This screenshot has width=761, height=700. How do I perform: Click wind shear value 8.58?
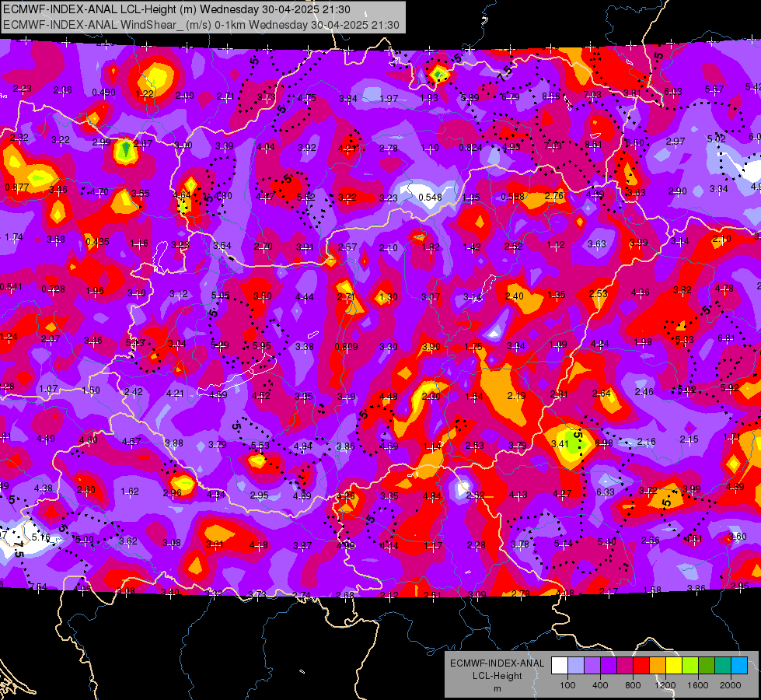pyautogui.click(x=551, y=96)
